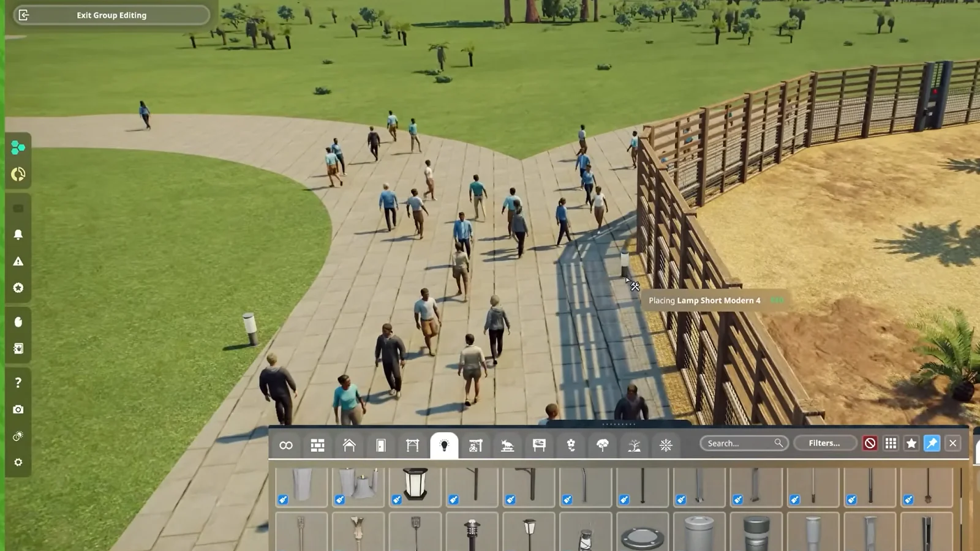Select the lantern lamp thumbnail in top row

click(x=415, y=487)
